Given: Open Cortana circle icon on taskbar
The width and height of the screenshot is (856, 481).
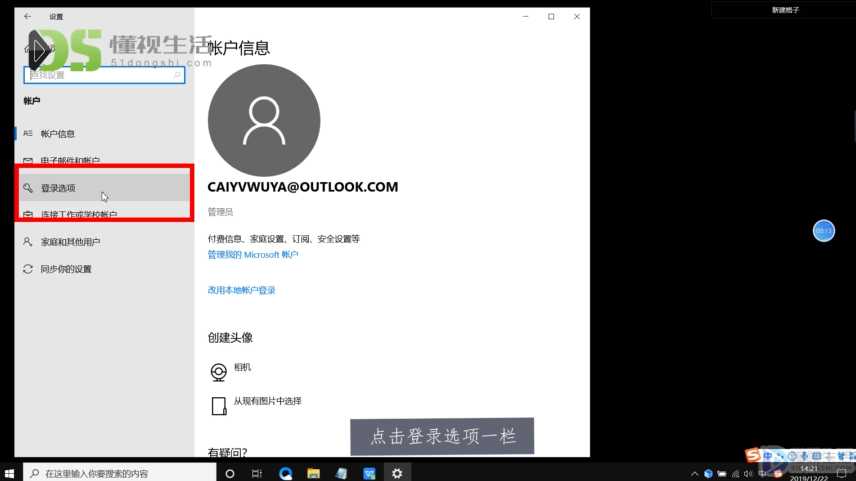Looking at the screenshot, I should pos(230,473).
